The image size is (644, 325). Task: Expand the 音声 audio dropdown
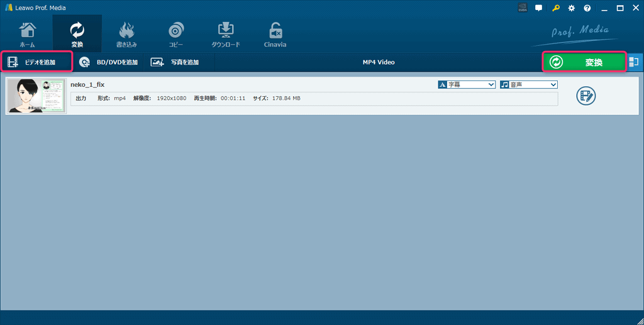(529, 84)
